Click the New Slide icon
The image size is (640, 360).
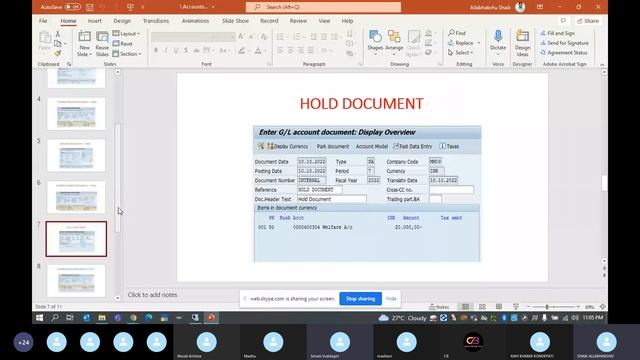tap(84, 37)
